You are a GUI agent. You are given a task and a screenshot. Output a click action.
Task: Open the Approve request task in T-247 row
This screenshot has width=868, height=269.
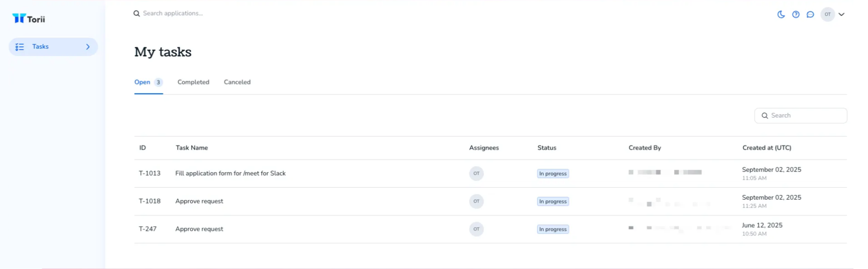pos(199,229)
